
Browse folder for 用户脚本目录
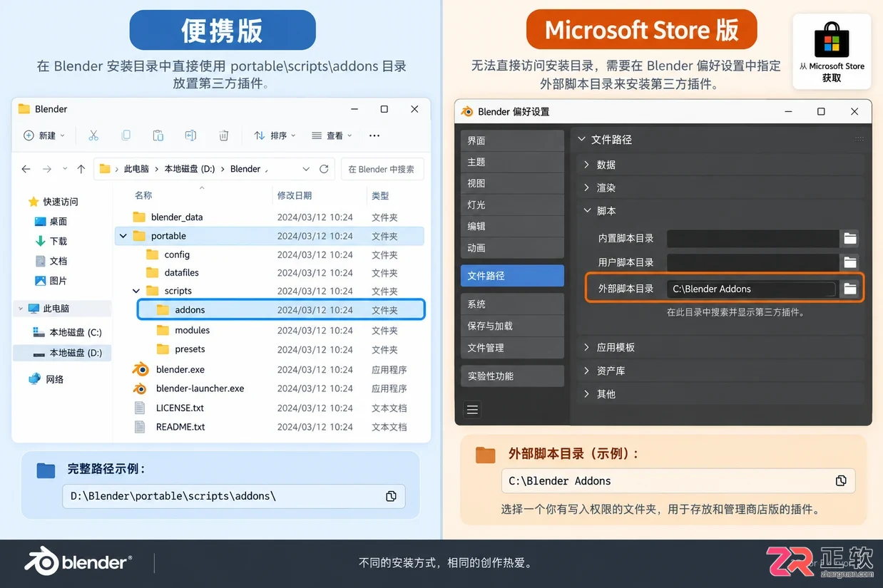coord(849,262)
